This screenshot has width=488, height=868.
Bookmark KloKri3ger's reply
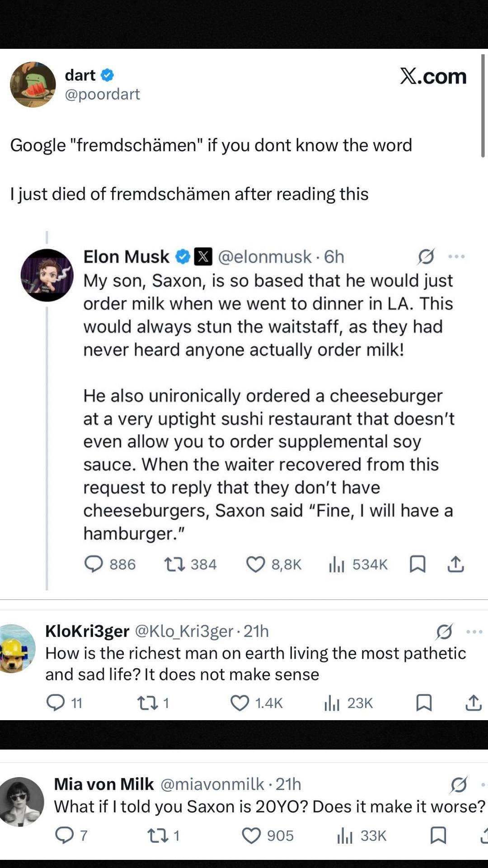click(x=424, y=703)
